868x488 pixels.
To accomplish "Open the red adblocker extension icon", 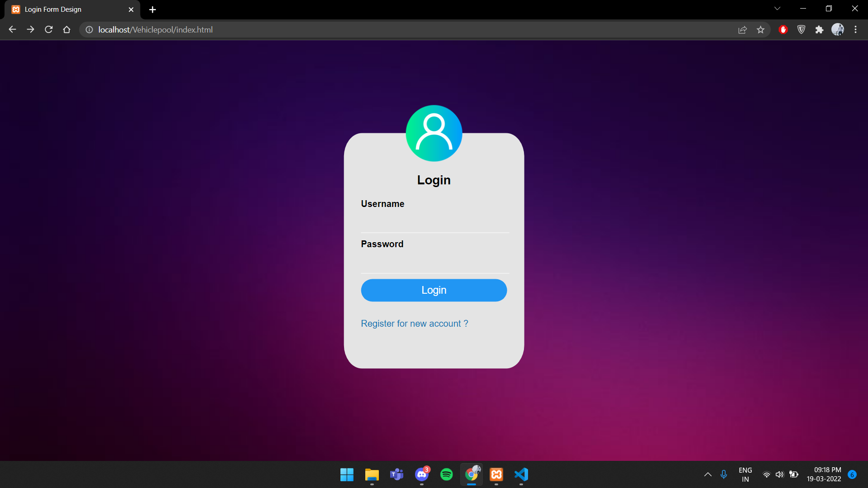I will coord(783,30).
